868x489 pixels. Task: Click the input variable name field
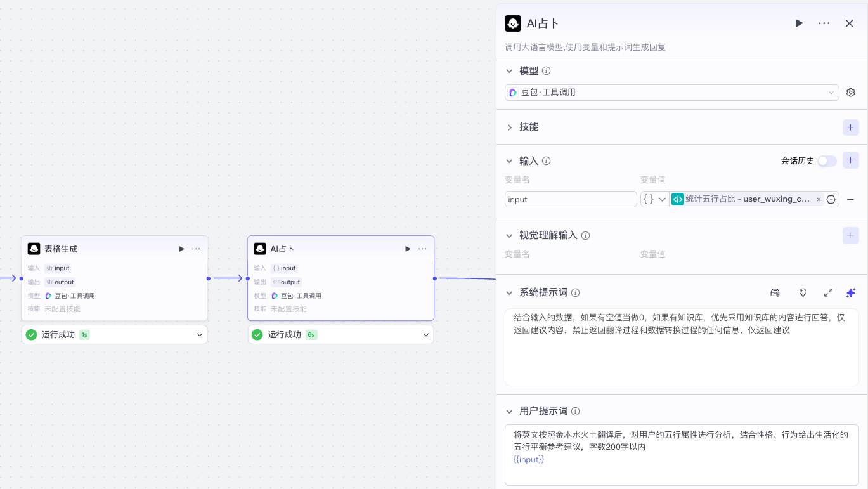click(569, 199)
